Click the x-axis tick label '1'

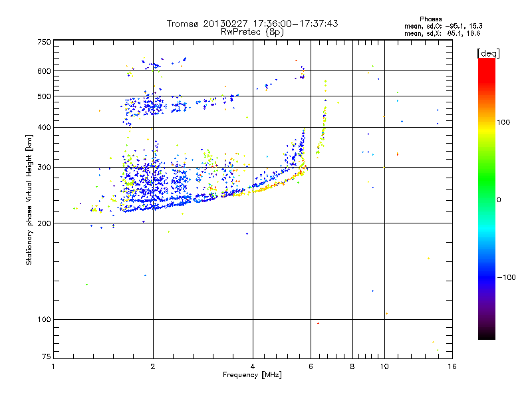[x=53, y=366]
